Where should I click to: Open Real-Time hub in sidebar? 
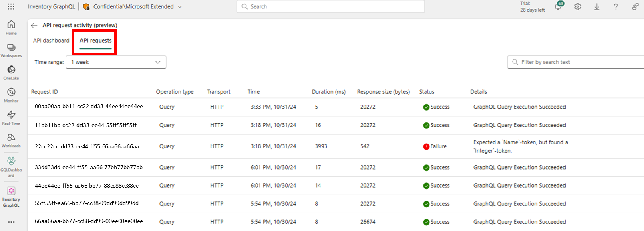(x=11, y=118)
